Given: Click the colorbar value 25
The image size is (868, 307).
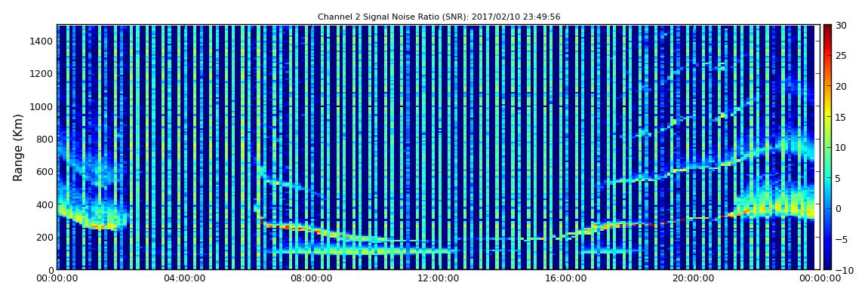Looking at the screenshot, I should click(x=841, y=56).
